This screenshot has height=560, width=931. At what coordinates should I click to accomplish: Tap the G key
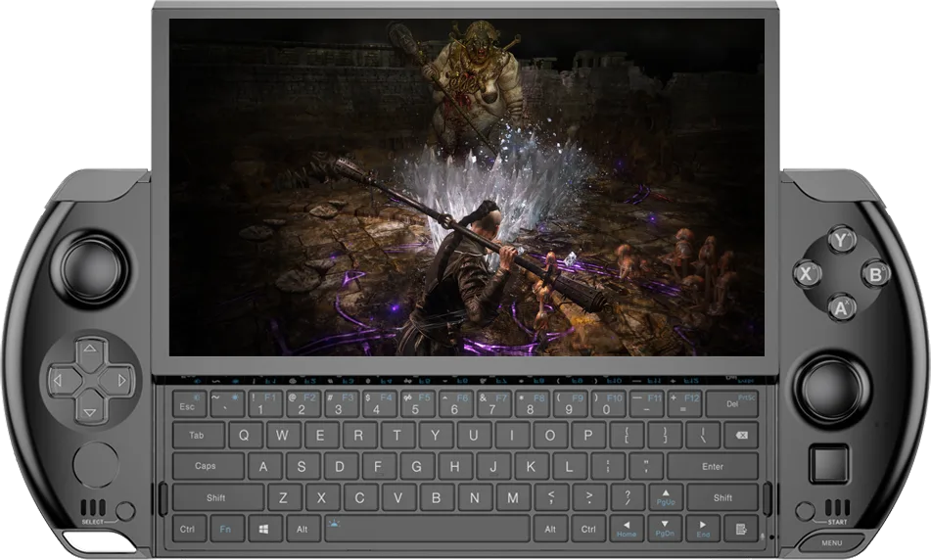416,466
